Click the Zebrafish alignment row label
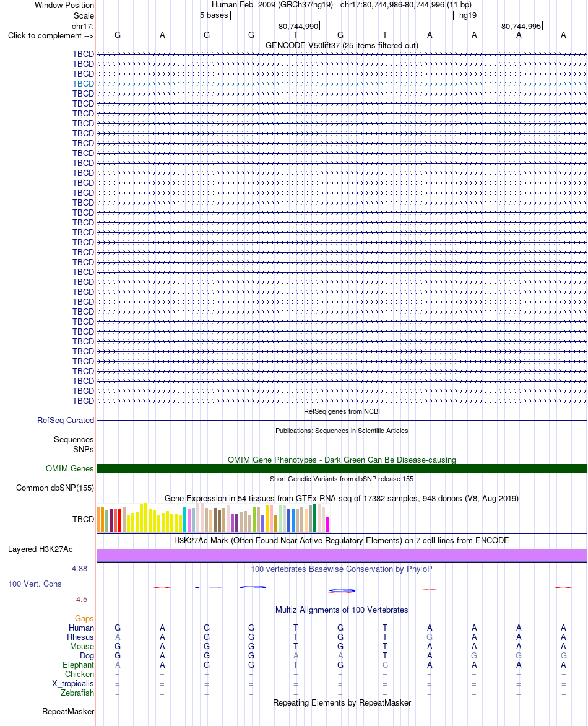Image resolution: width=588 pixels, height=726 pixels. point(77,693)
